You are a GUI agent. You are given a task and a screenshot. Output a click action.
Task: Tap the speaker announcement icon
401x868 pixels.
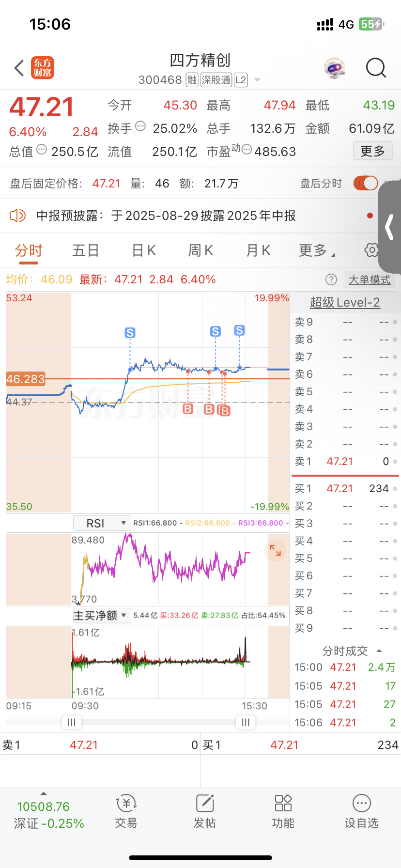coord(17,216)
